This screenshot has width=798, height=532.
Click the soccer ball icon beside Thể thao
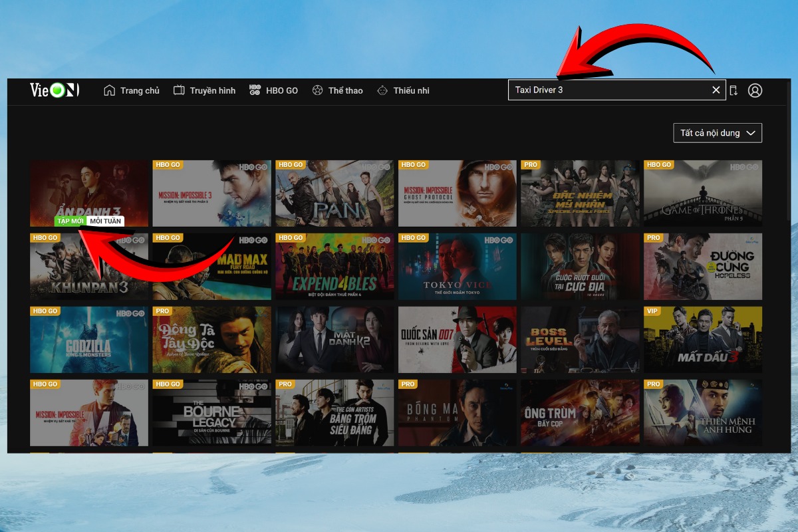[317, 90]
